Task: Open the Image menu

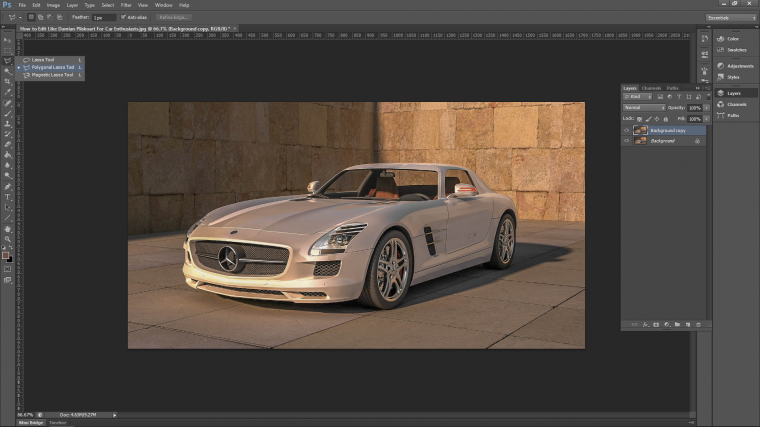Action: pos(53,5)
